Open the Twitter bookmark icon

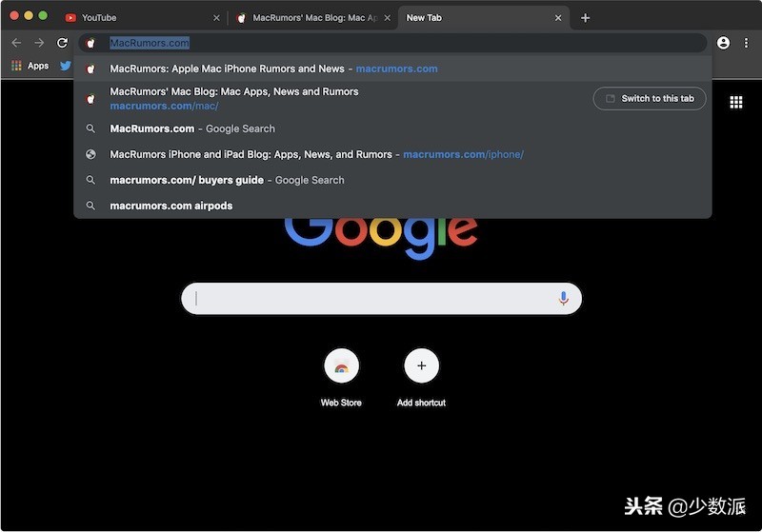(66, 66)
